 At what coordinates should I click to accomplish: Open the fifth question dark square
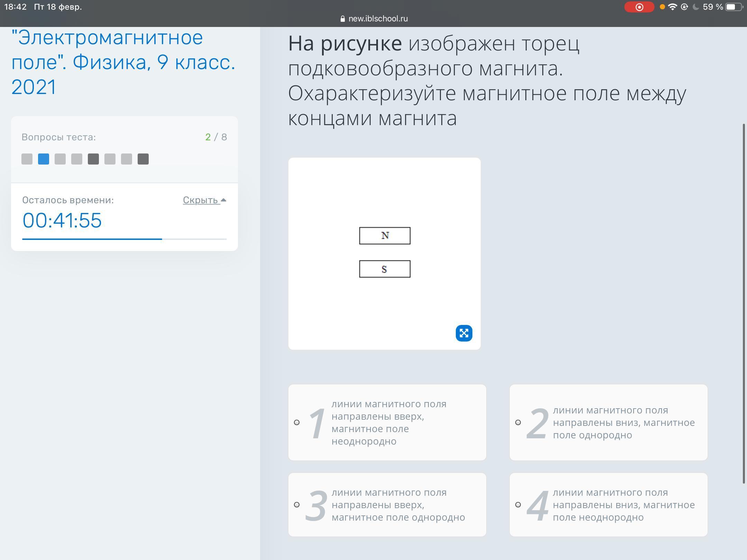point(93,159)
